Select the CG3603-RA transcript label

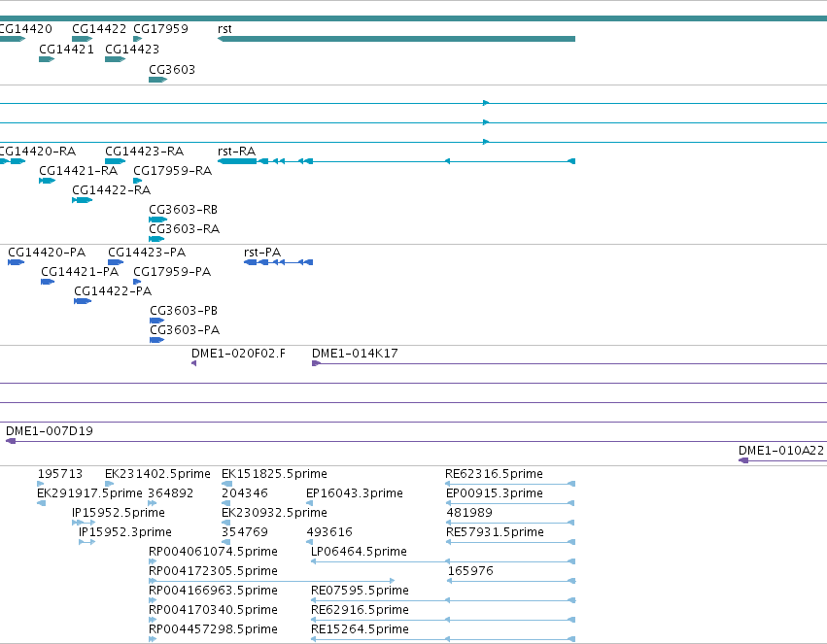(x=184, y=229)
